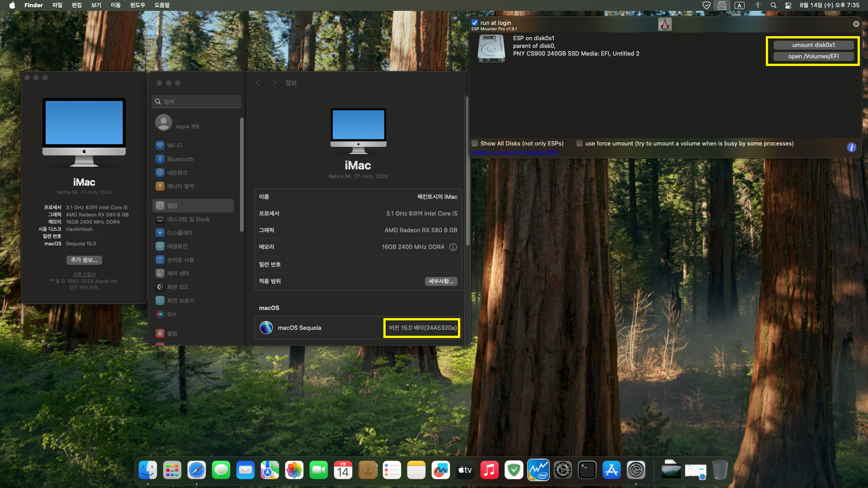Open Mail app in the Dock
This screenshot has height=488, width=868.
click(x=245, y=470)
